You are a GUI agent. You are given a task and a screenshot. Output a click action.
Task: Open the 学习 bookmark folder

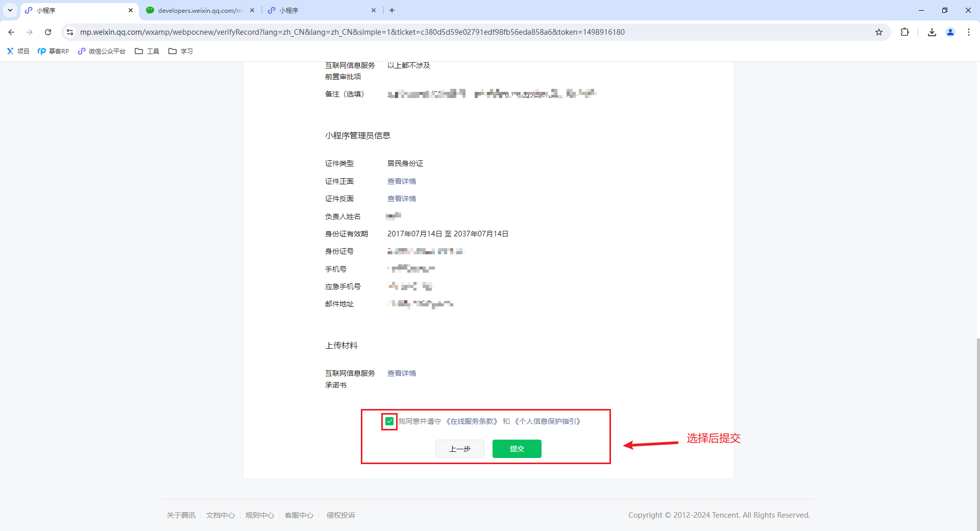pyautogui.click(x=181, y=51)
